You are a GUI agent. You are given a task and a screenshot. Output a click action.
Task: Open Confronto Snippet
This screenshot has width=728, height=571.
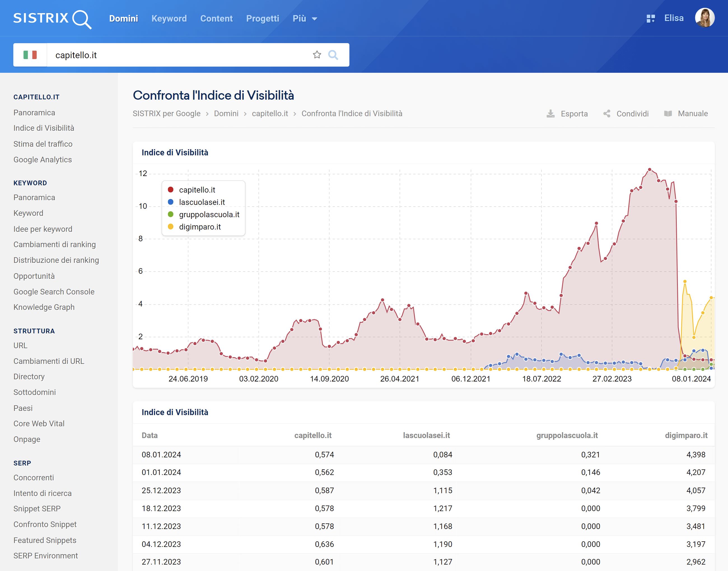tap(45, 525)
